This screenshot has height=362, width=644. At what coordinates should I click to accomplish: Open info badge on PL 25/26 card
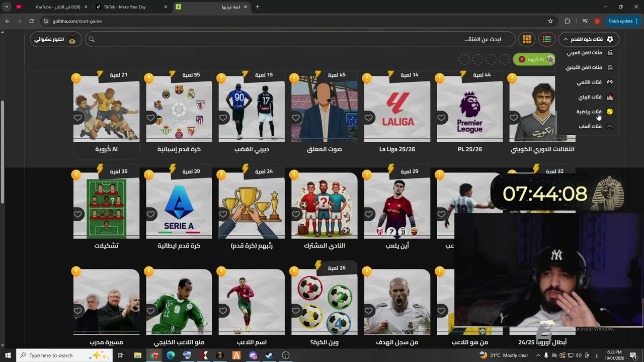click(440, 78)
